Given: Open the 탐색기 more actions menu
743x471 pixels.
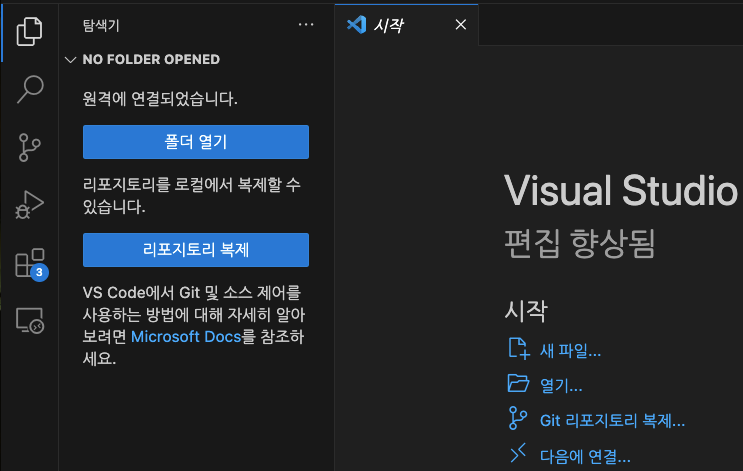Looking at the screenshot, I should (x=306, y=25).
